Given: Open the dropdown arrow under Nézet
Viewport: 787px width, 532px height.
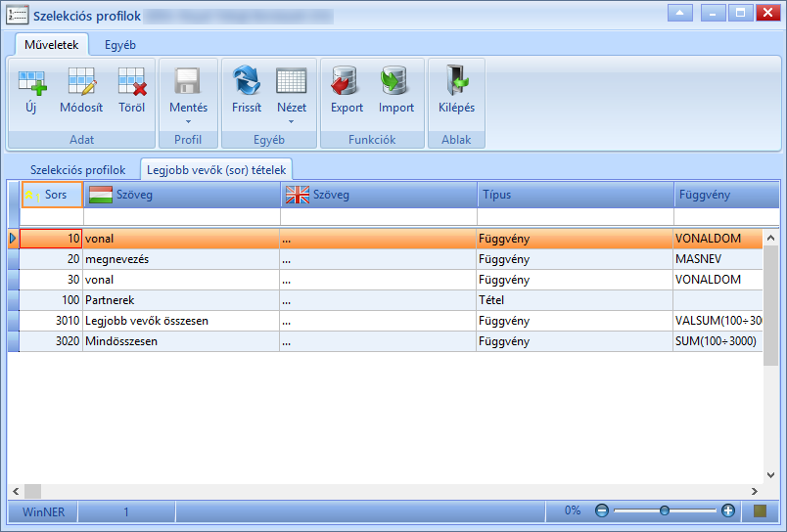Looking at the screenshot, I should pyautogui.click(x=291, y=122).
